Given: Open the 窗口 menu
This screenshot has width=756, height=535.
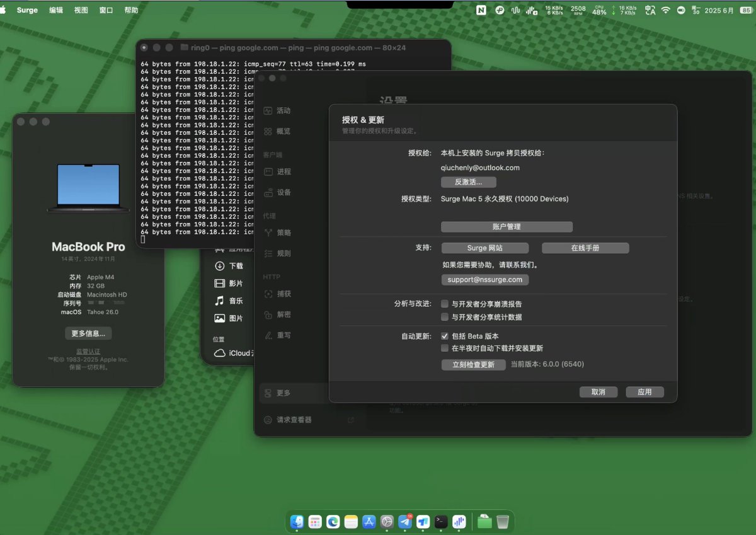Looking at the screenshot, I should (106, 10).
